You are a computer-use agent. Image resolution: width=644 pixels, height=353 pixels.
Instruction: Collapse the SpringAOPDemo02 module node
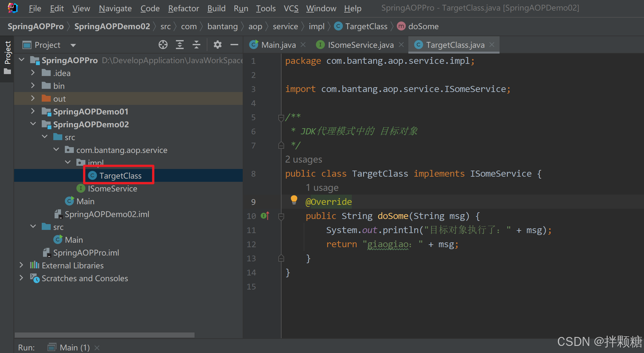coord(33,124)
